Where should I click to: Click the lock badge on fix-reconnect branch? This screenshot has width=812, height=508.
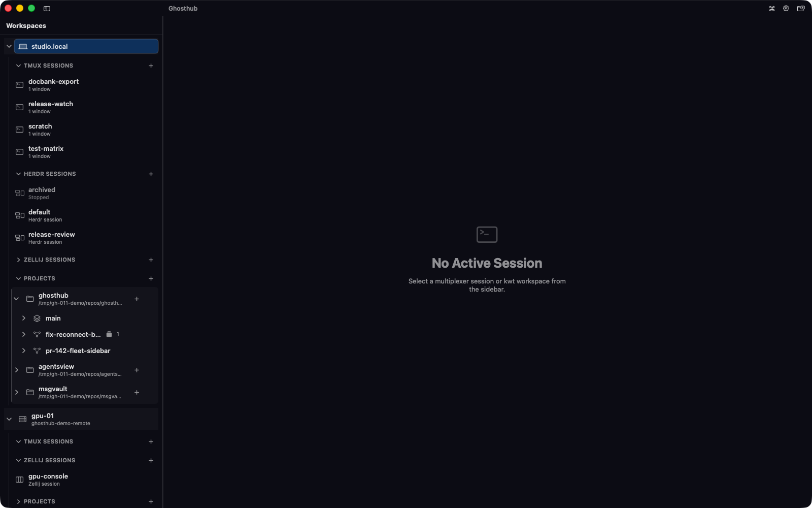point(109,334)
